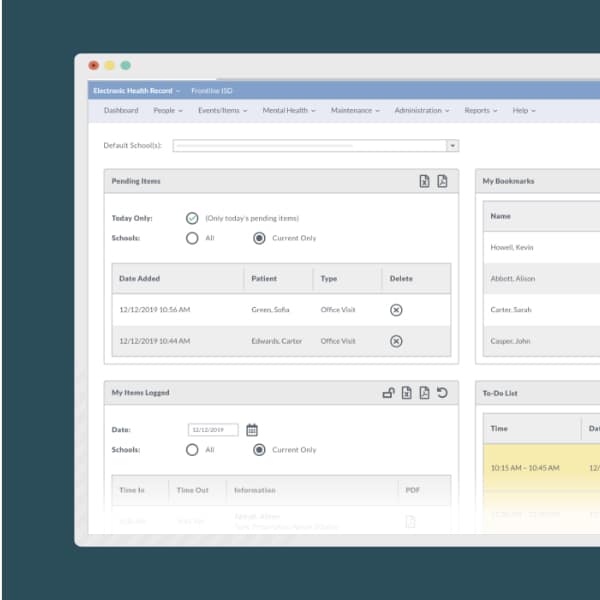
Task: Delete the Edwards, Carter pending item
Action: pyautogui.click(x=396, y=341)
